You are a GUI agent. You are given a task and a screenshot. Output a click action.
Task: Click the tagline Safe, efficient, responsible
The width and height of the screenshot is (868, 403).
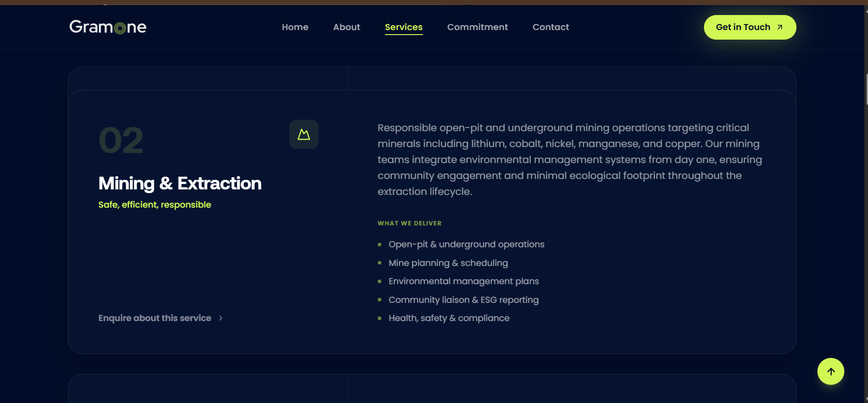point(155,205)
